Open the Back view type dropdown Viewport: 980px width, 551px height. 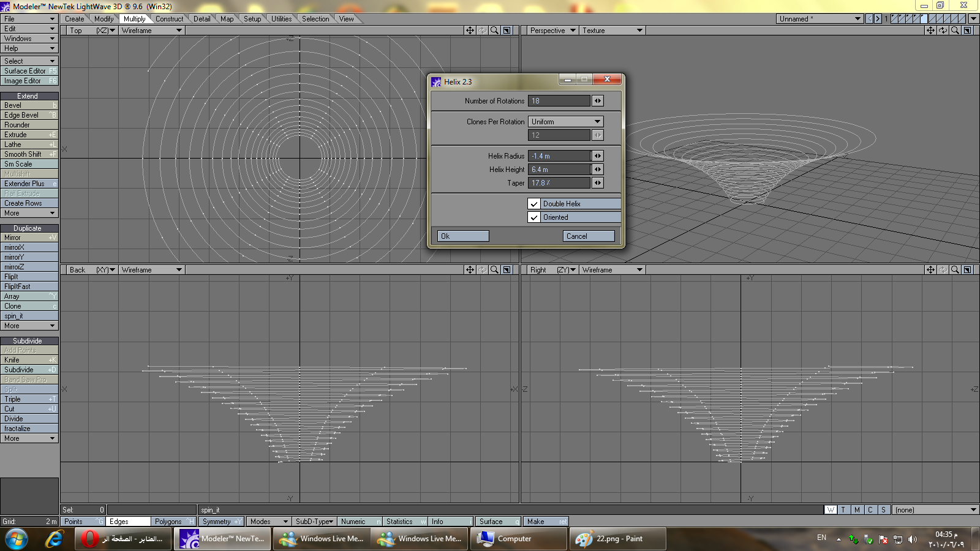91,269
